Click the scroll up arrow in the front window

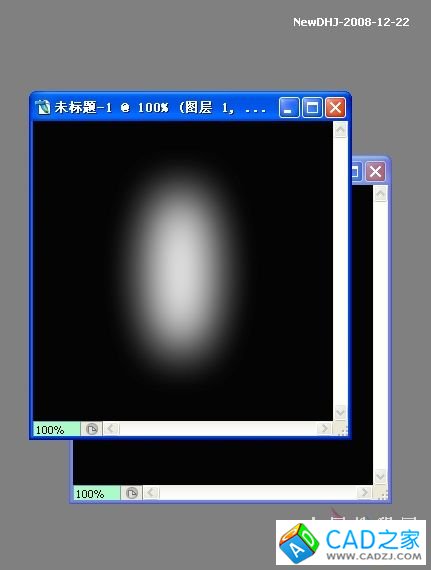pos(341,130)
